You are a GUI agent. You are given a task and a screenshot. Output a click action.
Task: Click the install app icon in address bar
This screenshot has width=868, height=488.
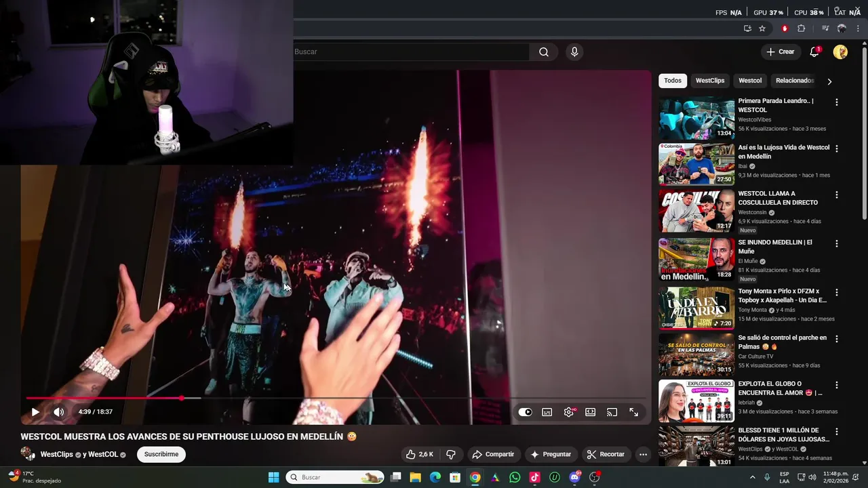[x=747, y=28]
